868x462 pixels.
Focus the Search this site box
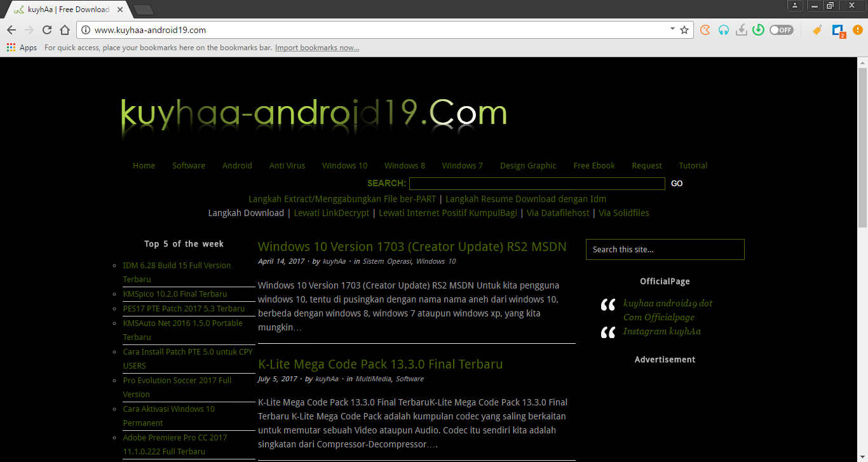tap(665, 249)
